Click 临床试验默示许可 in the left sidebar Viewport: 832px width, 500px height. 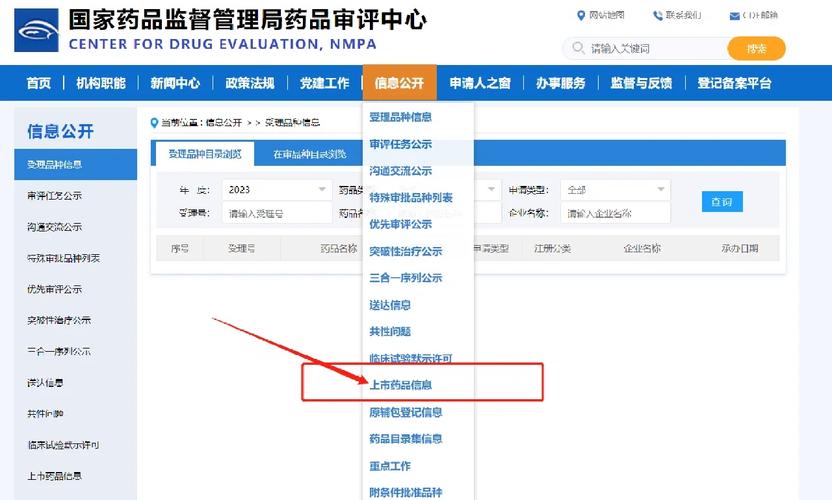click(64, 445)
